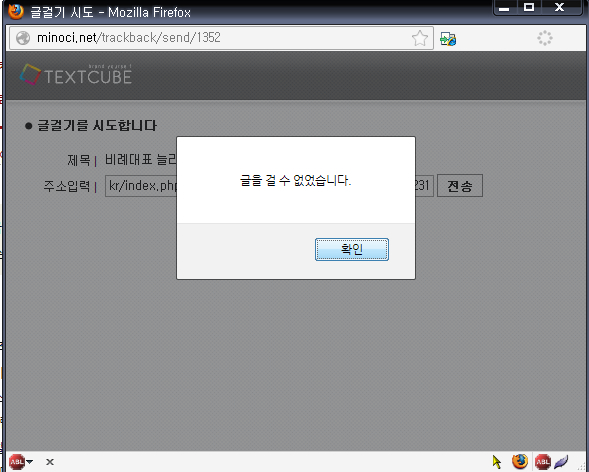Screen dimensions: 589x472
Task: Click the Adblock Plus icon at bottom left
Action: pyautogui.click(x=17, y=461)
